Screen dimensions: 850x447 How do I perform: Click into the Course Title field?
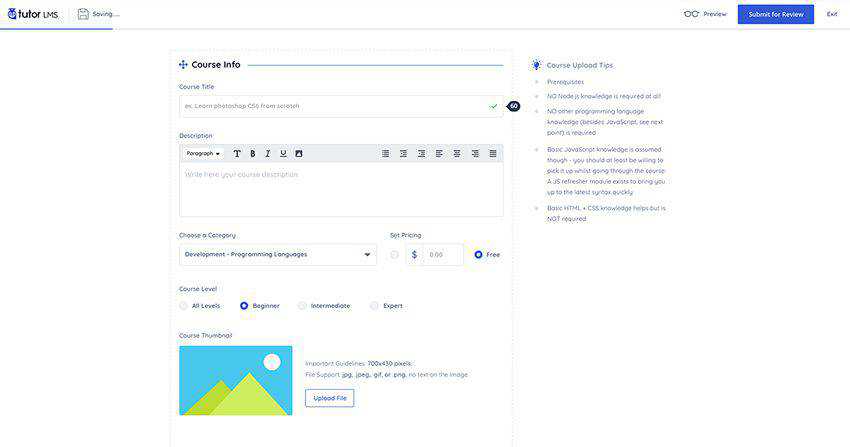[x=330, y=106]
